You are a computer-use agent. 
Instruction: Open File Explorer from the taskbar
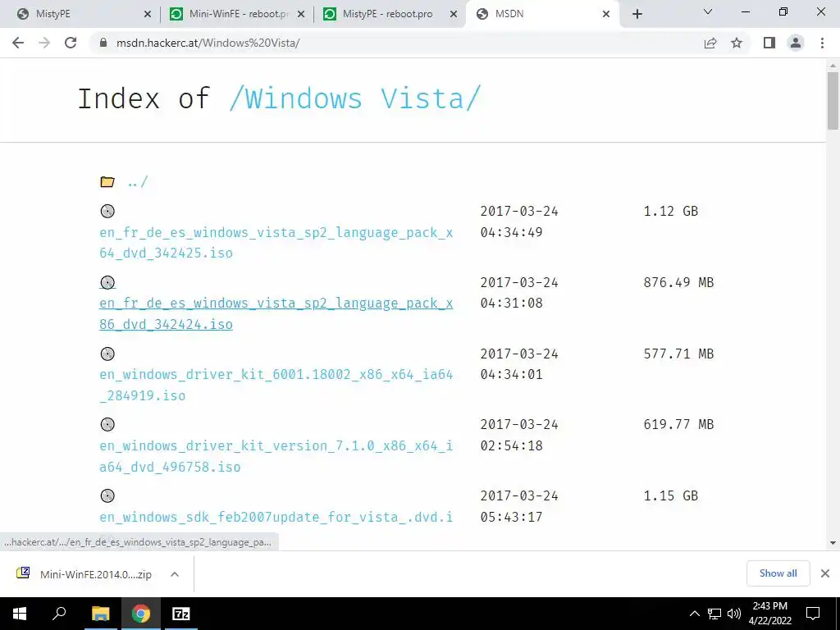click(100, 614)
